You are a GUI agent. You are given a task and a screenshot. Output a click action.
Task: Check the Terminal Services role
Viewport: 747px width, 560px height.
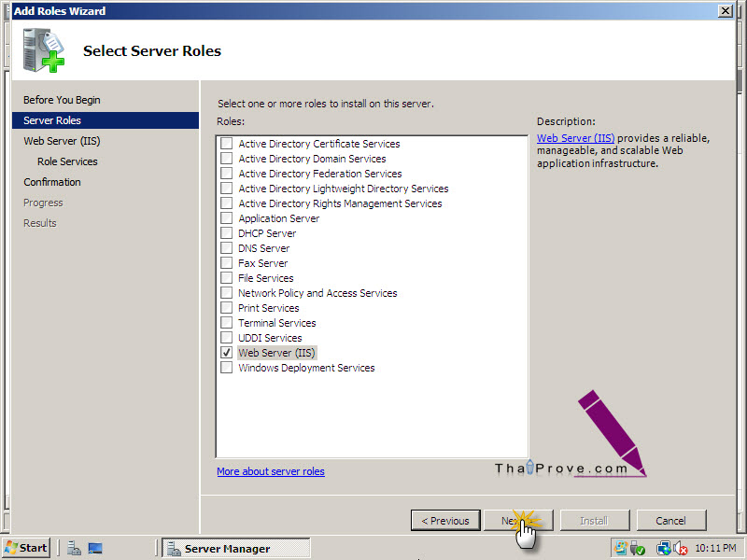point(227,322)
